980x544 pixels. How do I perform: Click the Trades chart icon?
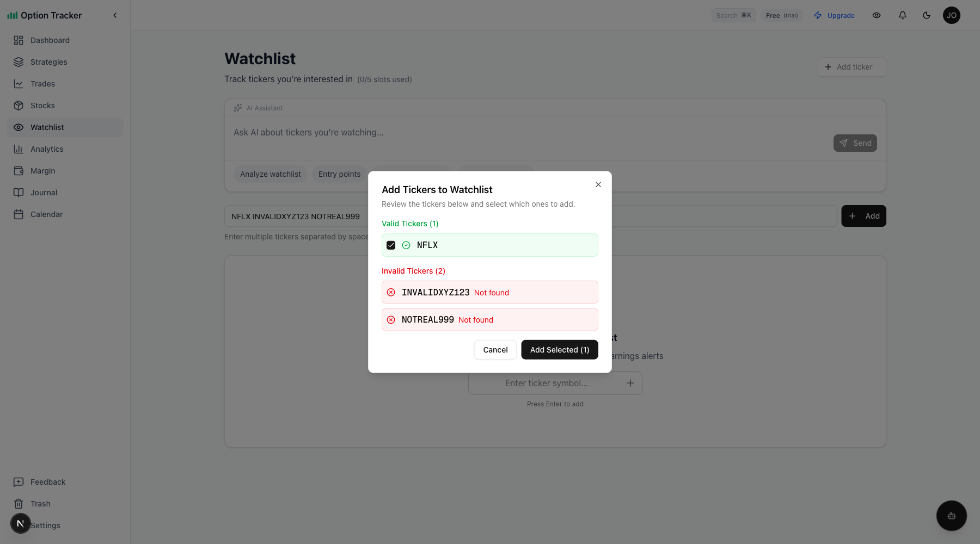point(19,84)
